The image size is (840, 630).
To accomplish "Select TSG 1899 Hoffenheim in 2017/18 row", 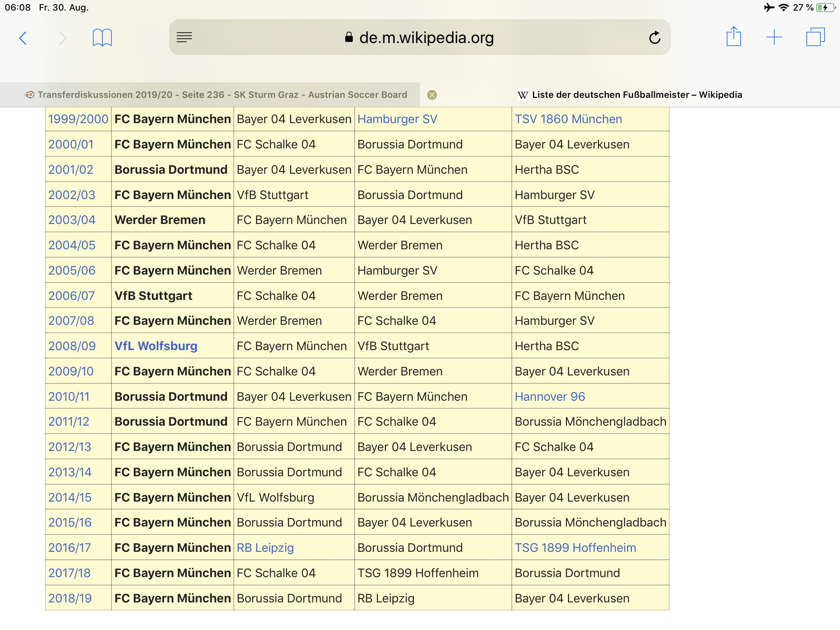I will (418, 573).
